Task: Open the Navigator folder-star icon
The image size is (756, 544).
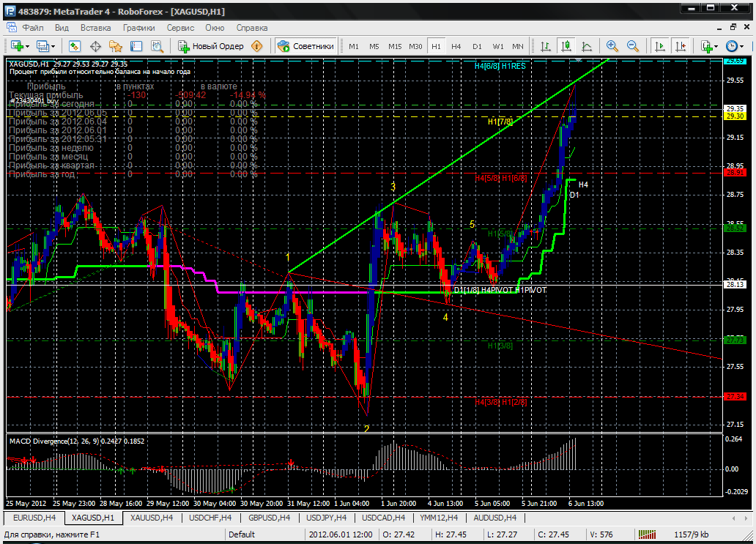Action: (x=116, y=46)
